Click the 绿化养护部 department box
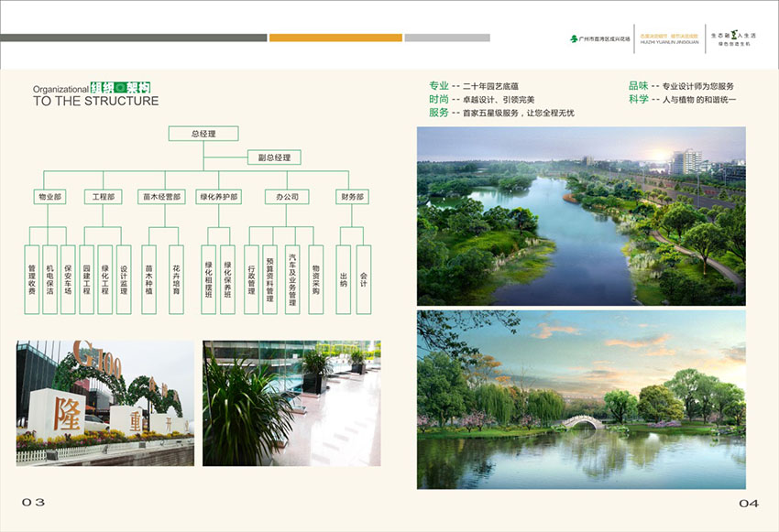Viewport: 779px width, 532px height. coord(217,196)
